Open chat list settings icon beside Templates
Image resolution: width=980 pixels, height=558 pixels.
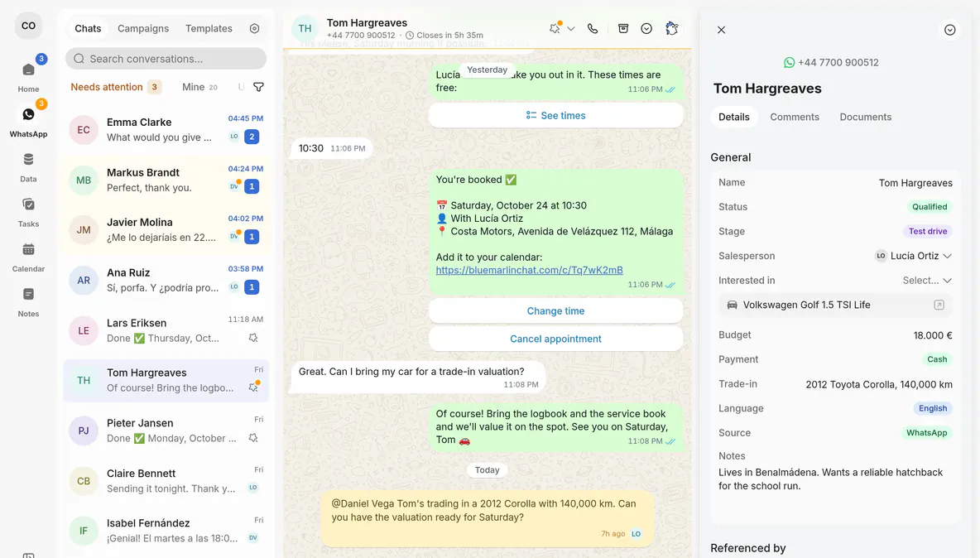click(254, 28)
